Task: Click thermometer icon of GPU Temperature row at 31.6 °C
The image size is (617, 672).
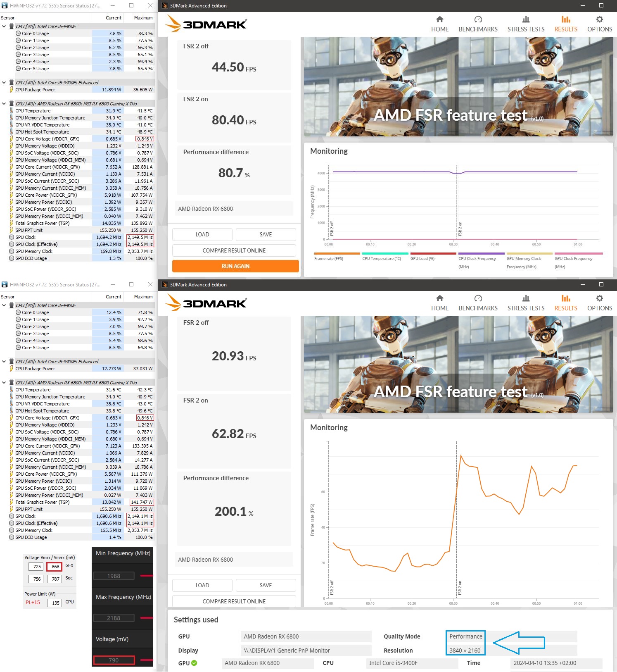Action: point(12,390)
